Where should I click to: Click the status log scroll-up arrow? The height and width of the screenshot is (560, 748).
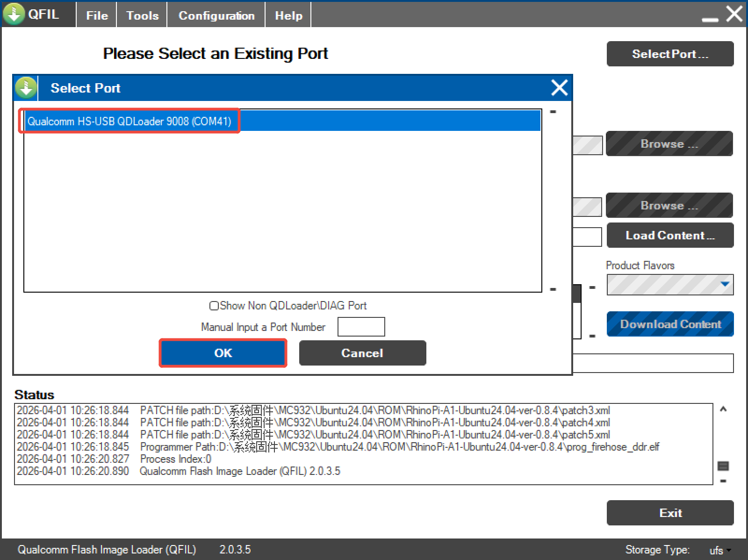click(x=723, y=409)
